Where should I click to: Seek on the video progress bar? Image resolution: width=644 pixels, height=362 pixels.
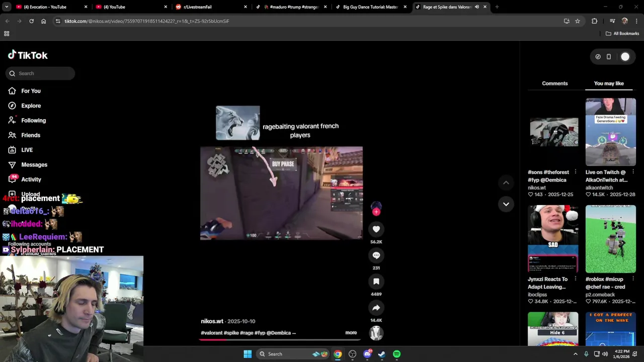pos(279,340)
